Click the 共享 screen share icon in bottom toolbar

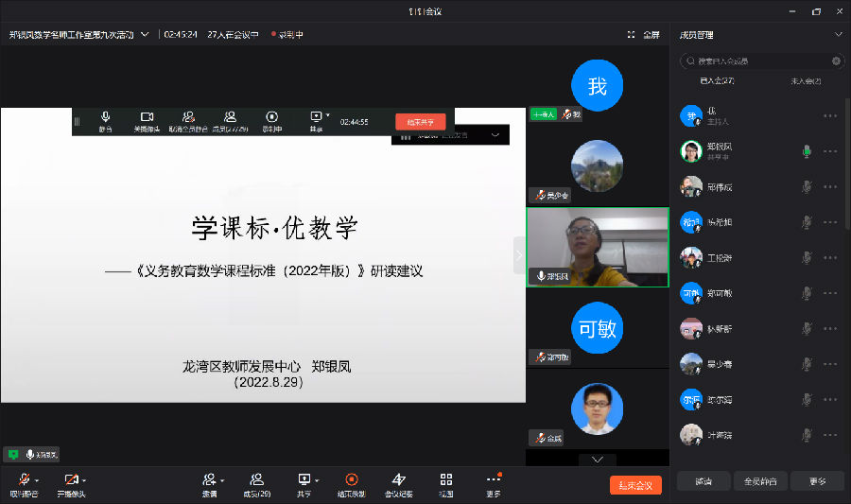click(304, 480)
